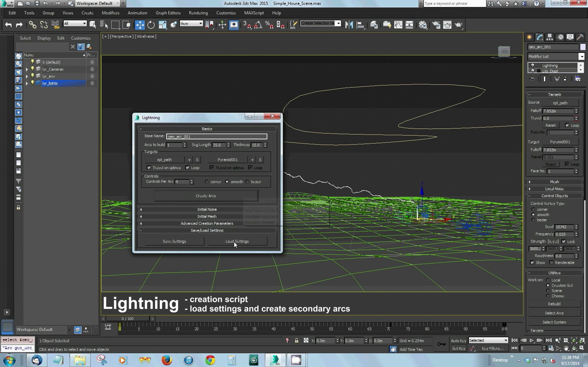
Task: Open Render Setup dialog
Action: [x=436, y=25]
